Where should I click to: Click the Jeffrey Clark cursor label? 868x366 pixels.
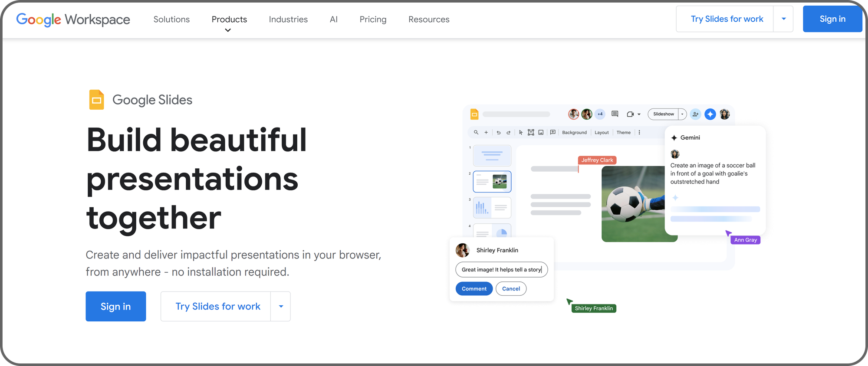pyautogui.click(x=597, y=160)
